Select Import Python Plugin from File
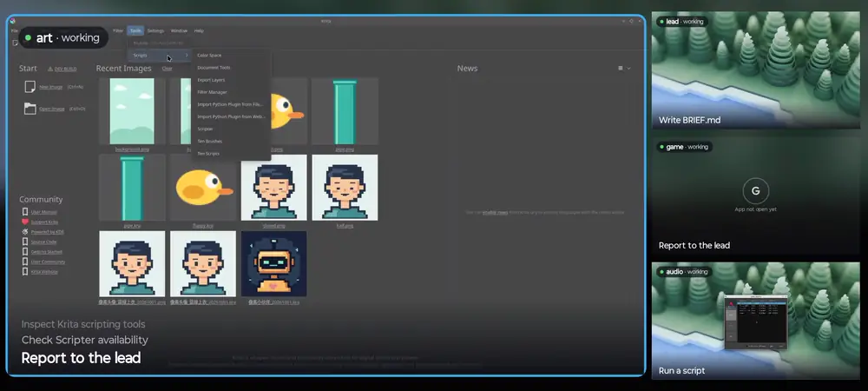 231,104
